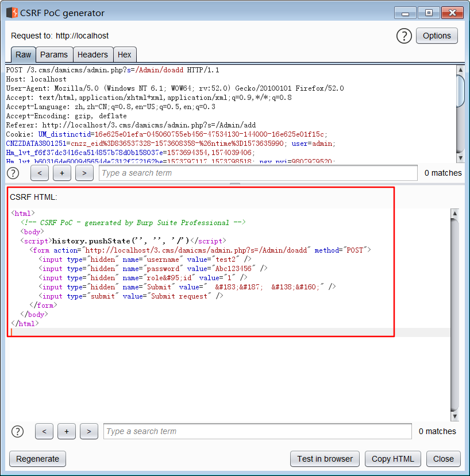Go to next match in CSRF HTML search
This screenshot has width=470, height=476.
pos(88,431)
